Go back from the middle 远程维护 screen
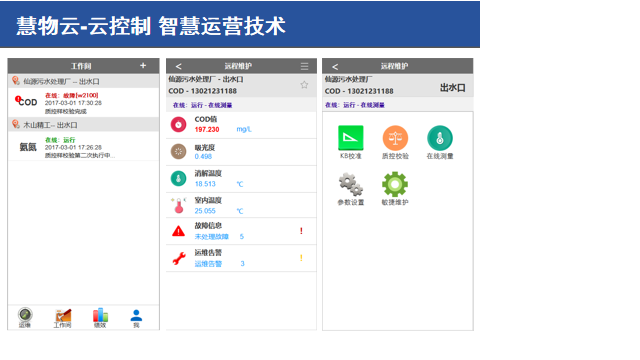 178,66
